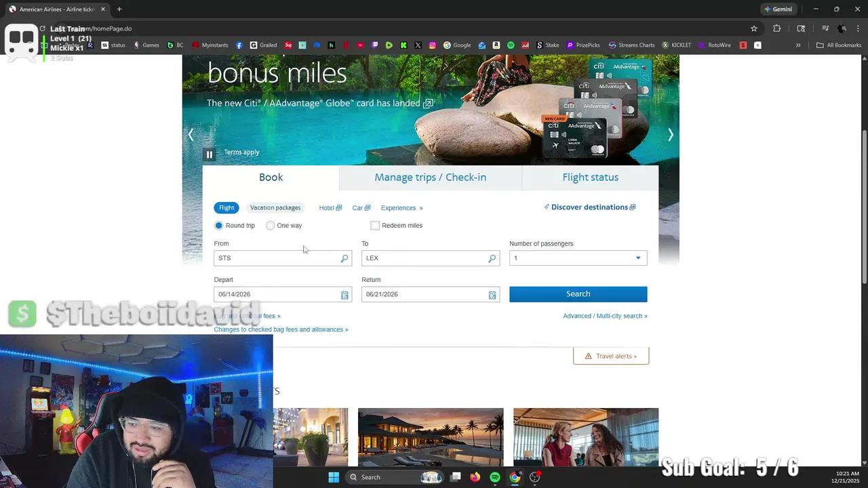Open Windows Start menu
Screen dimensions: 868x488
334,477
